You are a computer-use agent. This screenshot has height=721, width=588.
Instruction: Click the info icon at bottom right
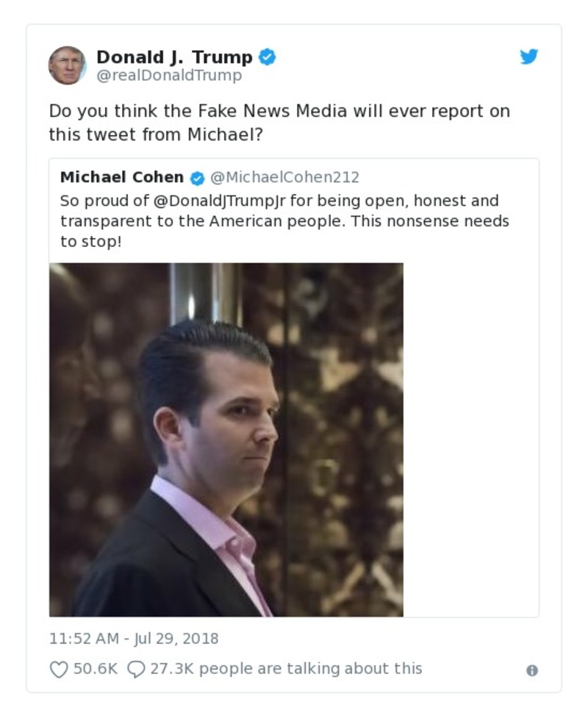click(x=531, y=671)
